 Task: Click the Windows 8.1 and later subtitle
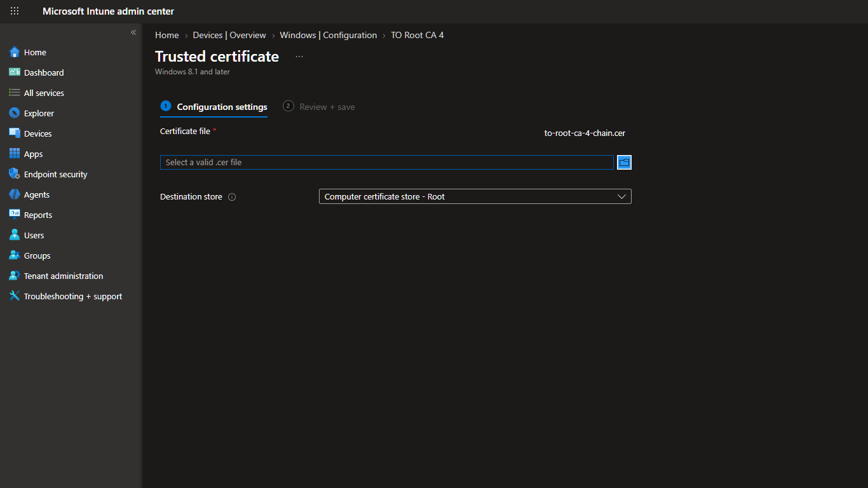point(193,72)
